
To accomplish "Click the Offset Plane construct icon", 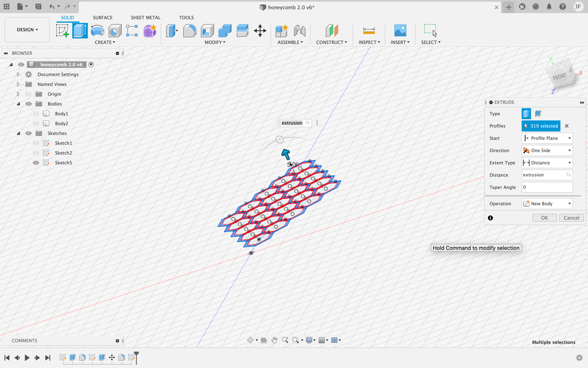I will click(332, 31).
